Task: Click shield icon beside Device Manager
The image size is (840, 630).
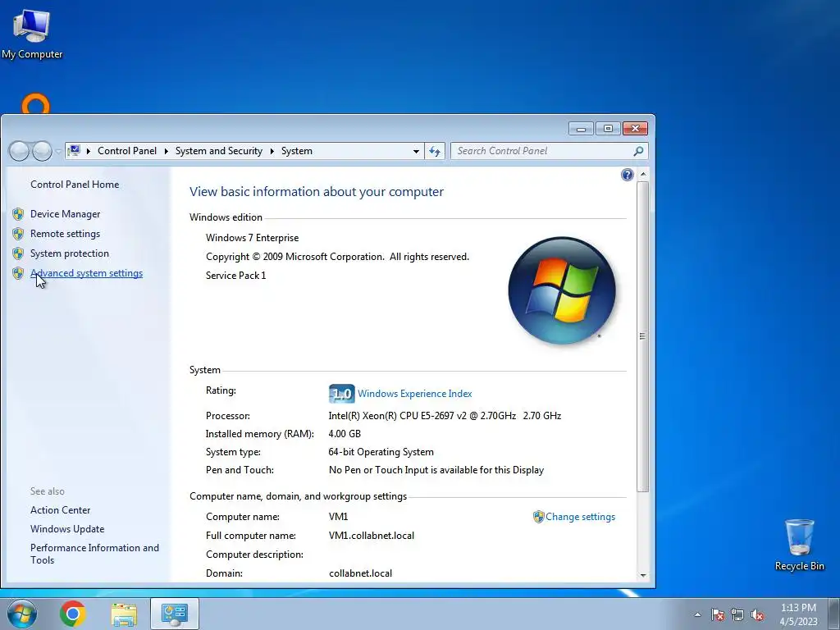Action: tap(18, 214)
